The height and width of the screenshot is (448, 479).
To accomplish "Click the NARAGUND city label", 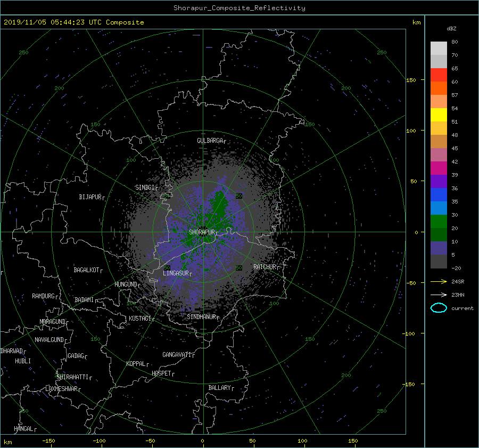I will coord(53,322).
